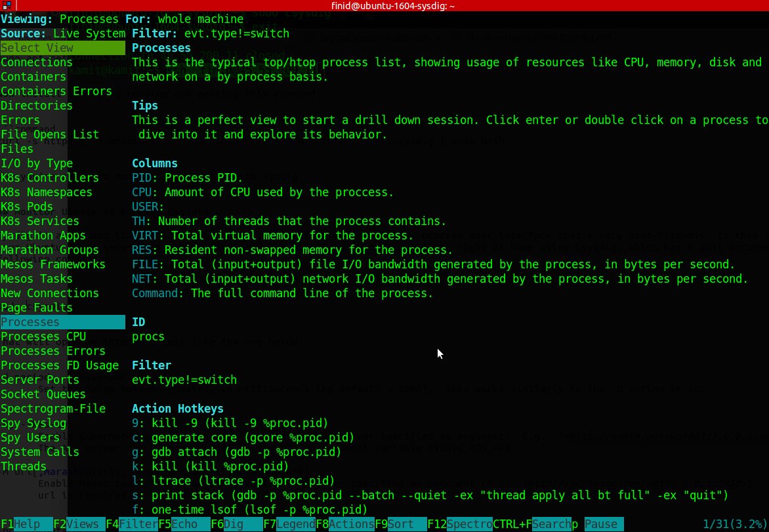Select Spectrogram-File view
The width and height of the screenshot is (769, 532).
click(53, 409)
